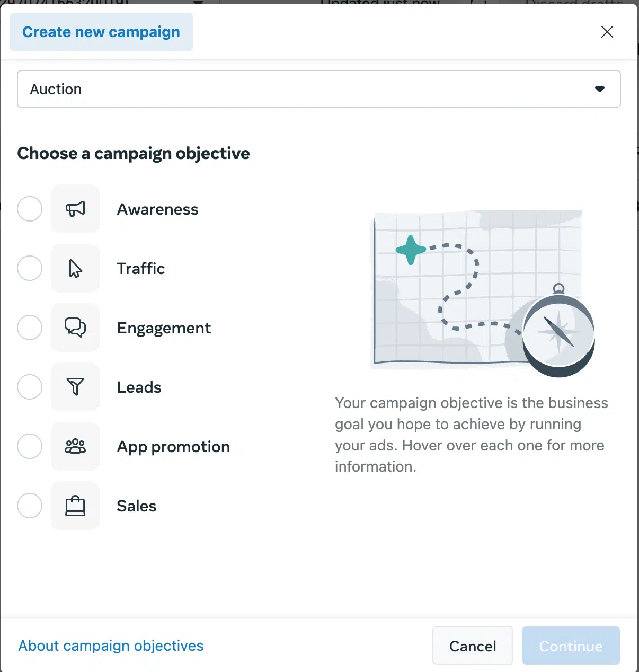Select the Leads objective label
Image resolution: width=639 pixels, height=672 pixels.
pos(139,387)
